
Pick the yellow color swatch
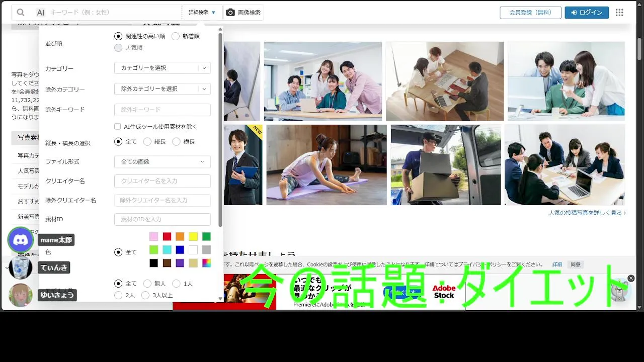pyautogui.click(x=193, y=236)
